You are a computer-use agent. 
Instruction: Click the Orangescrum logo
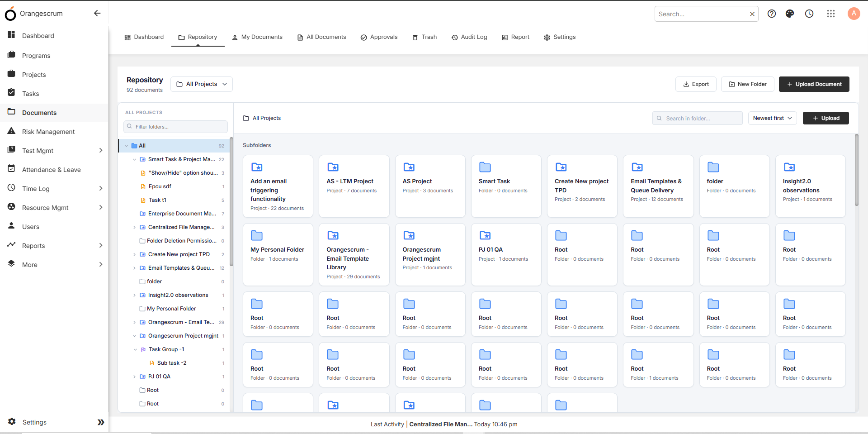pos(34,14)
